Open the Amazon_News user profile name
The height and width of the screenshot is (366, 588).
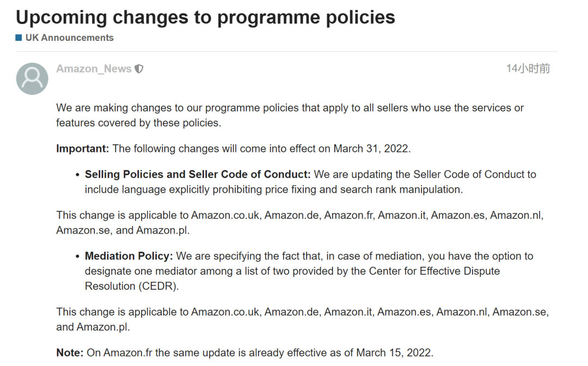[94, 69]
